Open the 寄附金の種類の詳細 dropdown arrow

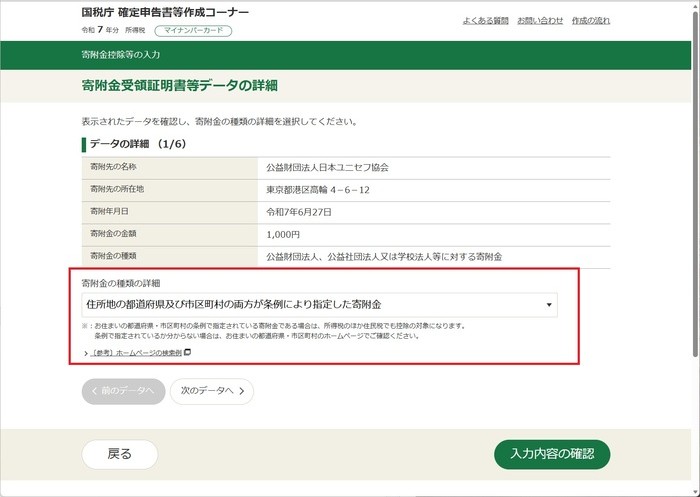[548, 304]
